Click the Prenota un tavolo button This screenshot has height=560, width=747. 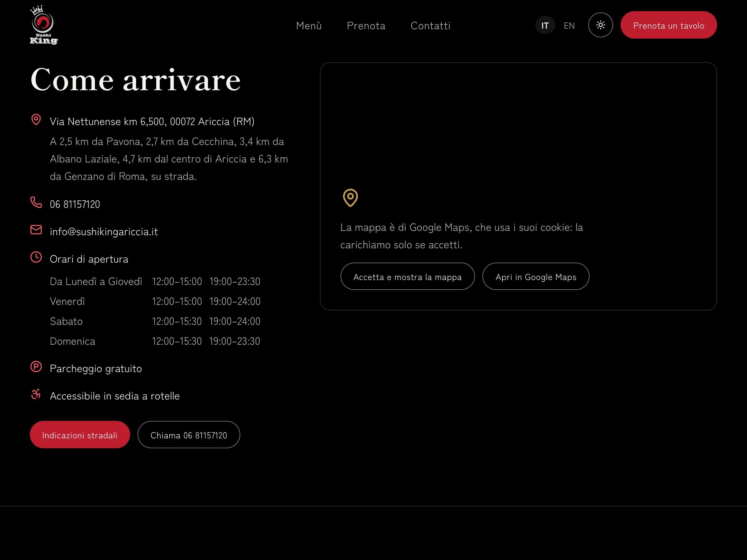coord(668,25)
